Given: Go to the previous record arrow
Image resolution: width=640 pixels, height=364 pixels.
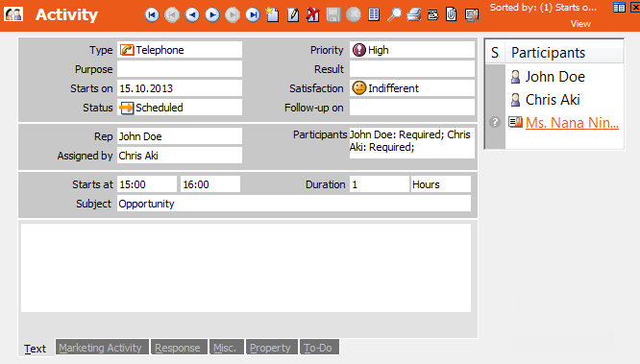Looking at the screenshot, I should (x=192, y=15).
